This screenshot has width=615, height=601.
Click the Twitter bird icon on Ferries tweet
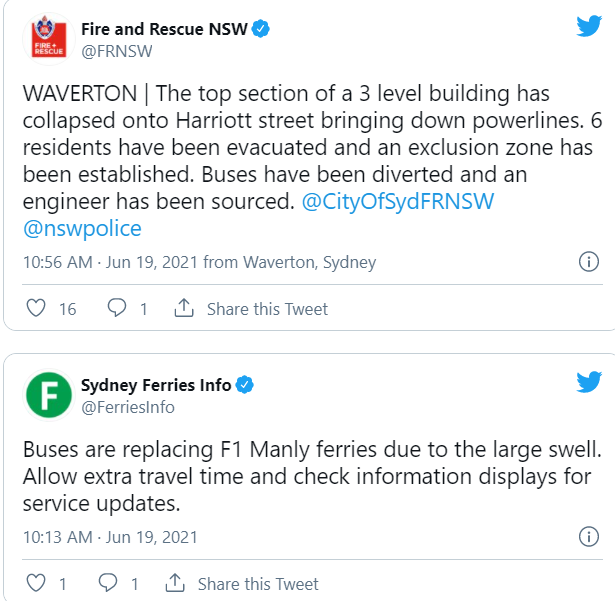click(x=589, y=382)
